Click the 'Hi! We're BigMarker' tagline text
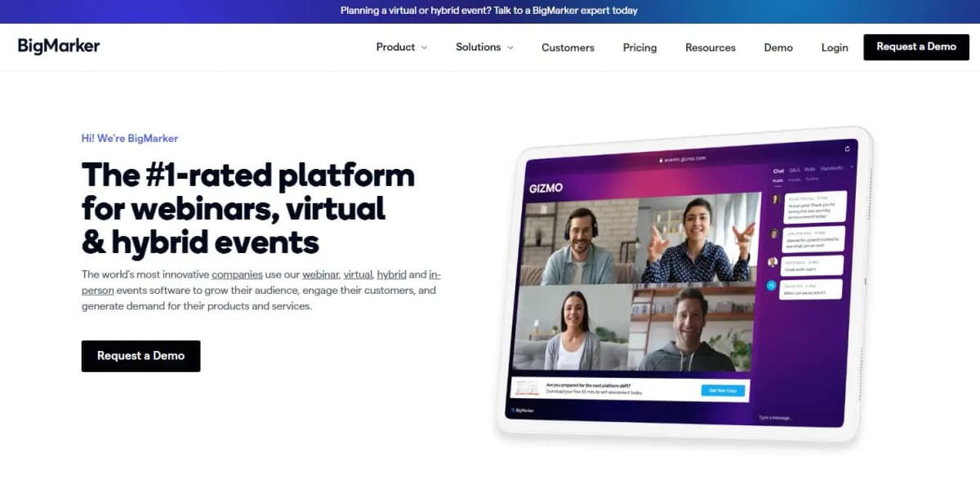The image size is (980, 493). pyautogui.click(x=130, y=138)
